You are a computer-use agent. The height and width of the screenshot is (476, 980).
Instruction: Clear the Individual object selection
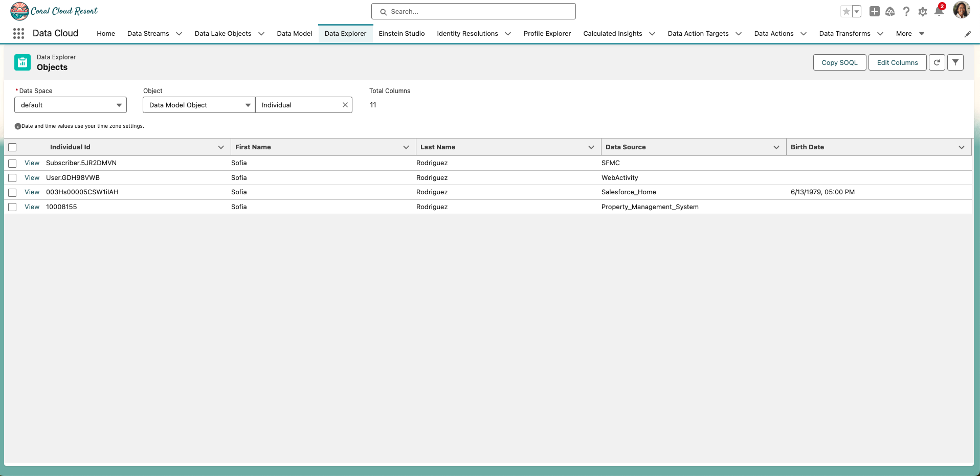click(345, 105)
